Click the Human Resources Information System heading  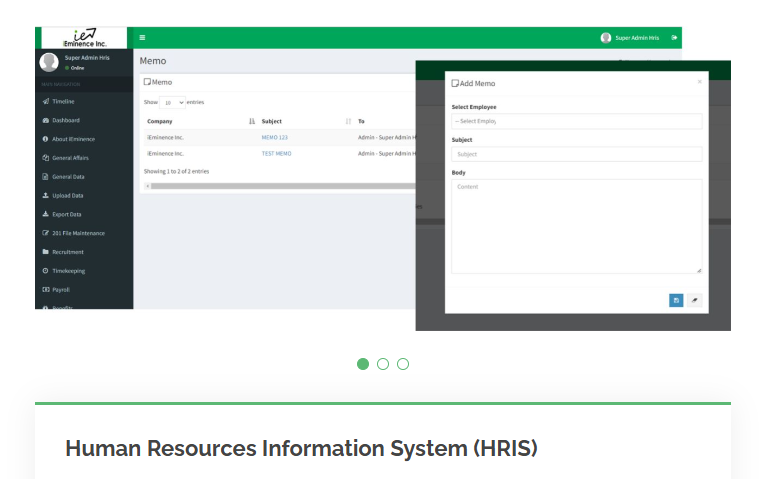[x=301, y=448]
